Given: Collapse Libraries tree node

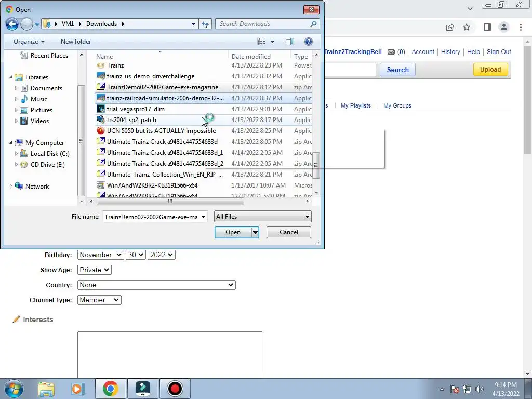Looking at the screenshot, I should pos(11,77).
